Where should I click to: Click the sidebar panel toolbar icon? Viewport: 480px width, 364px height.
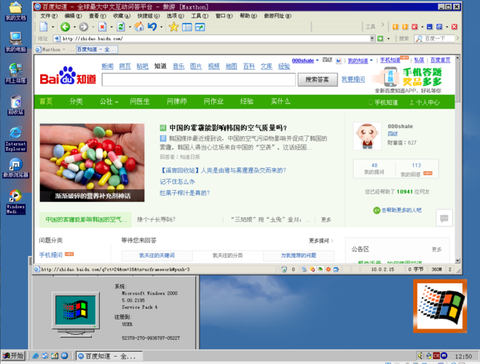(x=187, y=27)
